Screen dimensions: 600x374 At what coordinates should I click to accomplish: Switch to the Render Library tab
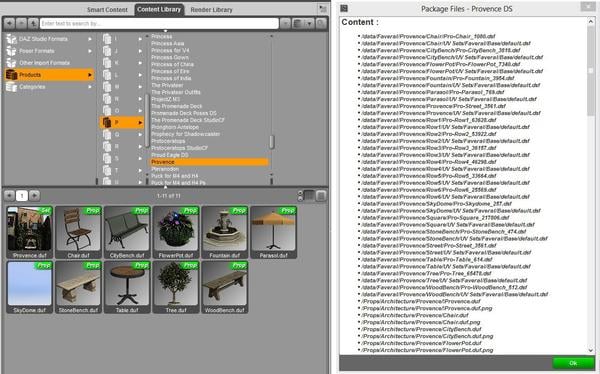(211, 10)
